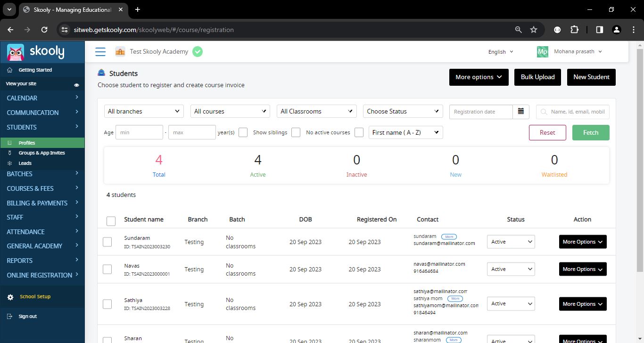
Task: Click the Bulk Upload button
Action: pyautogui.click(x=538, y=77)
